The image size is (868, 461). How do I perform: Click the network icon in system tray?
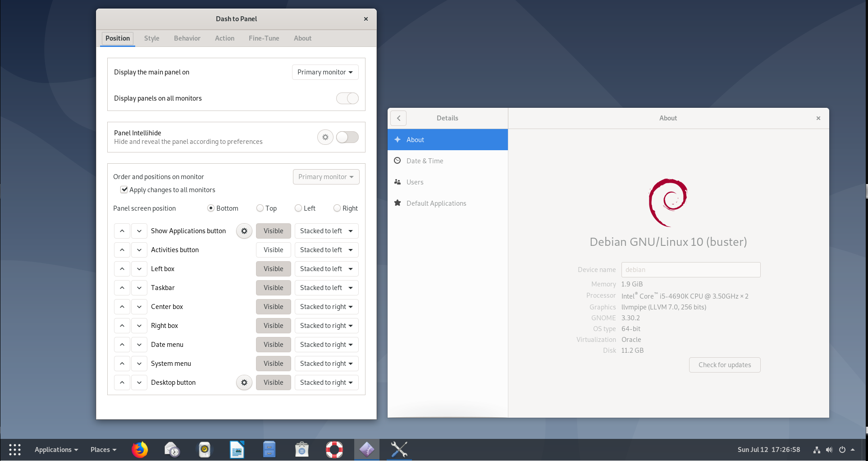(x=817, y=450)
